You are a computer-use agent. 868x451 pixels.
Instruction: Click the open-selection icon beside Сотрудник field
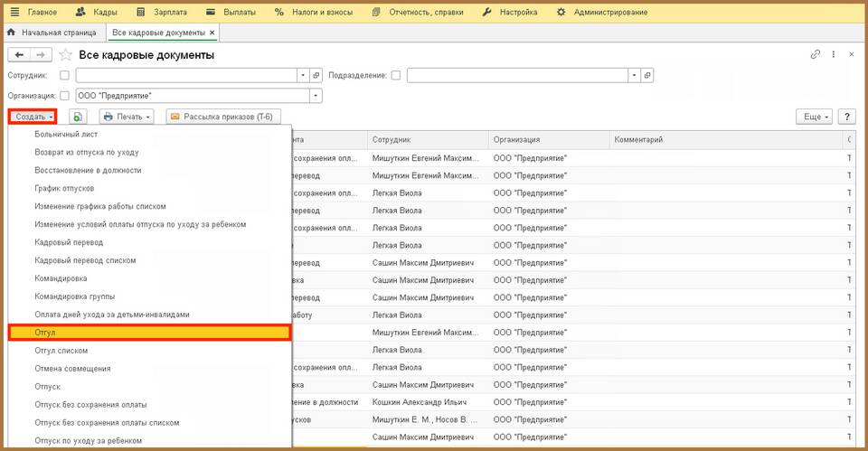(x=316, y=75)
